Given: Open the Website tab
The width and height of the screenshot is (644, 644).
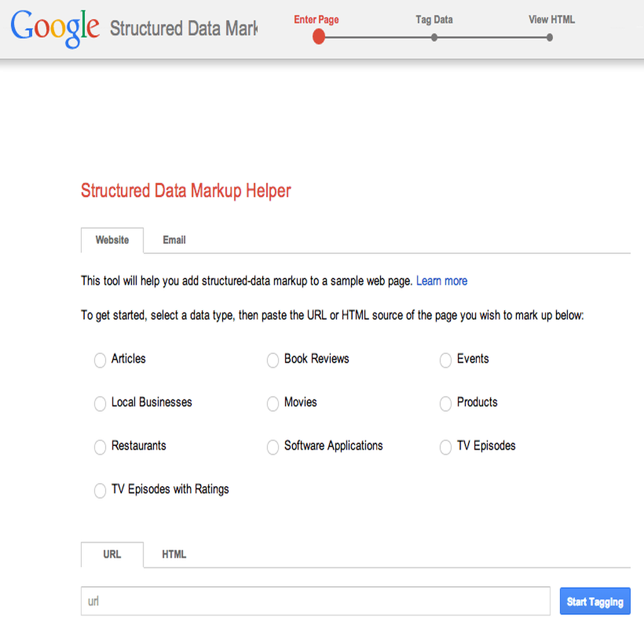Looking at the screenshot, I should (112, 240).
